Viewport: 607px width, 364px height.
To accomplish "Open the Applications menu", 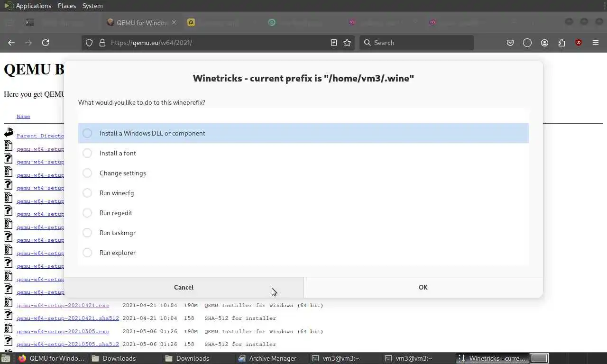I will point(33,6).
